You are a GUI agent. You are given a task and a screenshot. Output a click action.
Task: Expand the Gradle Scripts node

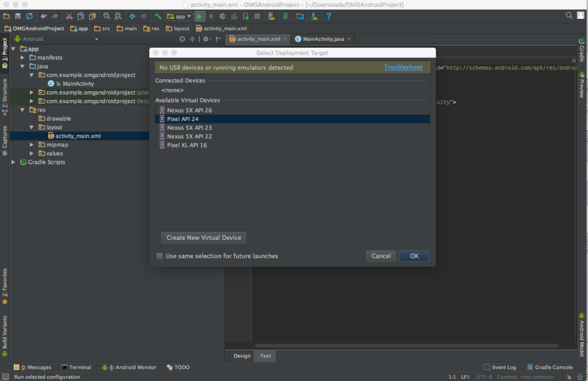[x=14, y=162]
